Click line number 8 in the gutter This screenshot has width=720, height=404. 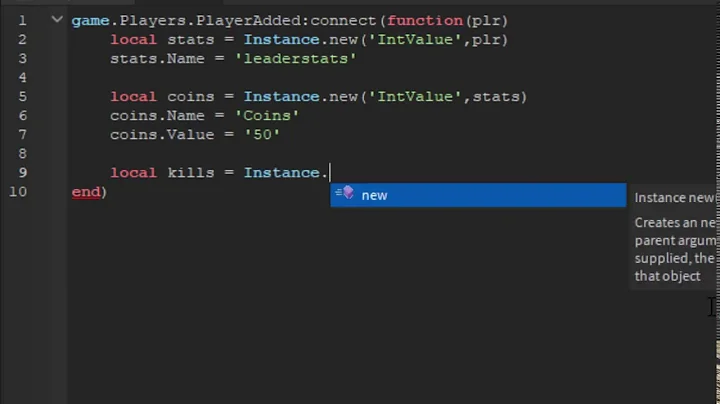[x=22, y=154]
